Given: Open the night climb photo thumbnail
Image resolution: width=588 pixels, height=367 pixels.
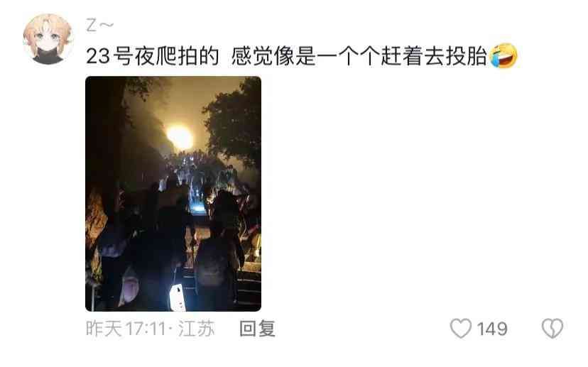Looking at the screenshot, I should [x=173, y=193].
